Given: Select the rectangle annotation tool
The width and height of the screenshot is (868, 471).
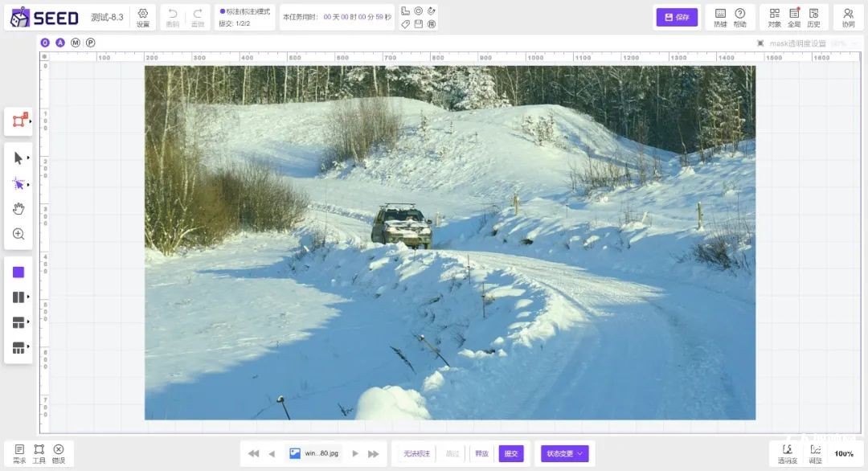Looking at the screenshot, I should click(x=18, y=121).
